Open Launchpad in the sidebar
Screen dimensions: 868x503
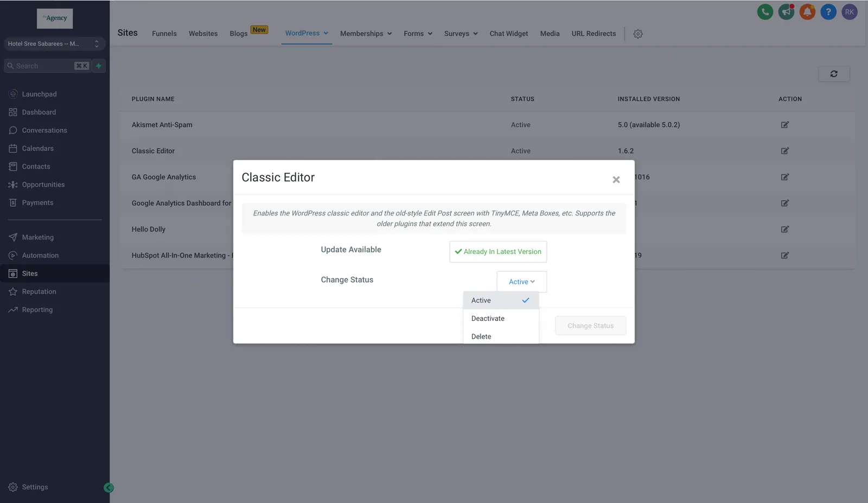(x=39, y=94)
